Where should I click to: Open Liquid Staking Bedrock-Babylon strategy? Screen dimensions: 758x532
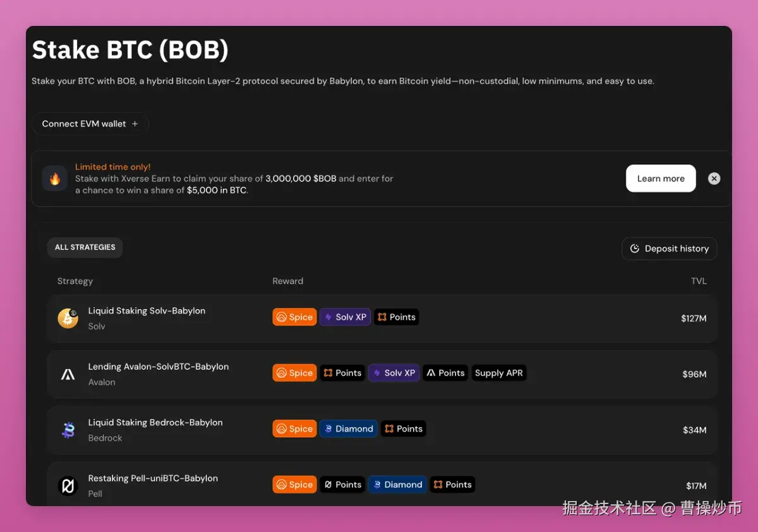pyautogui.click(x=382, y=430)
